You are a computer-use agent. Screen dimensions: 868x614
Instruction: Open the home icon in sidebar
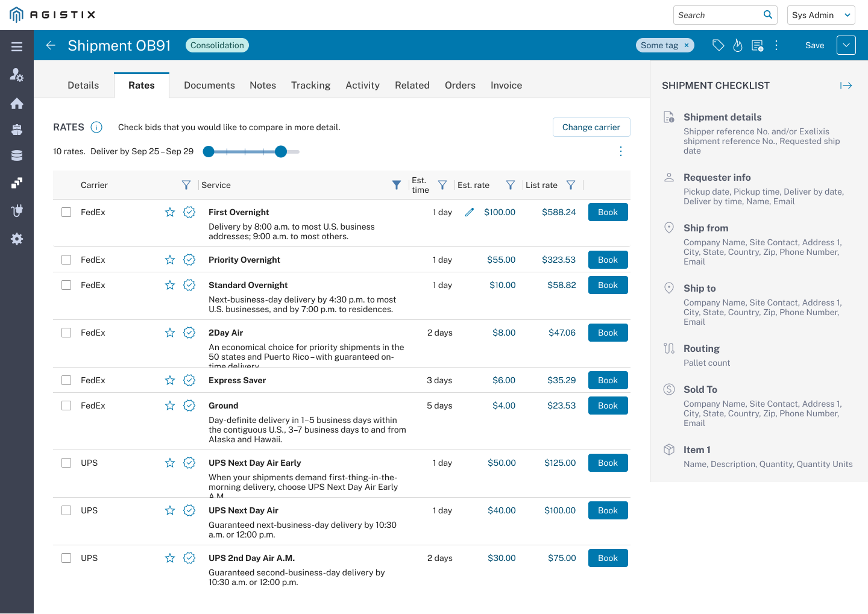pos(17,104)
